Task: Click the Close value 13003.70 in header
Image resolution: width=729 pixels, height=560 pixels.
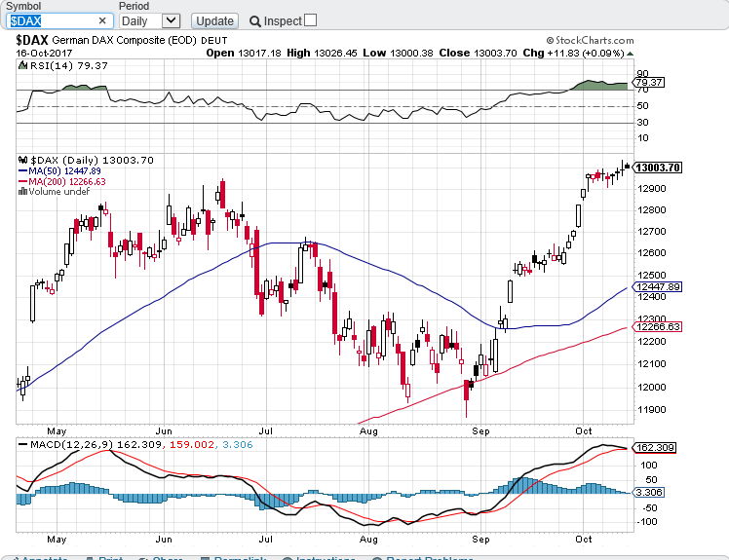Action: (x=495, y=53)
